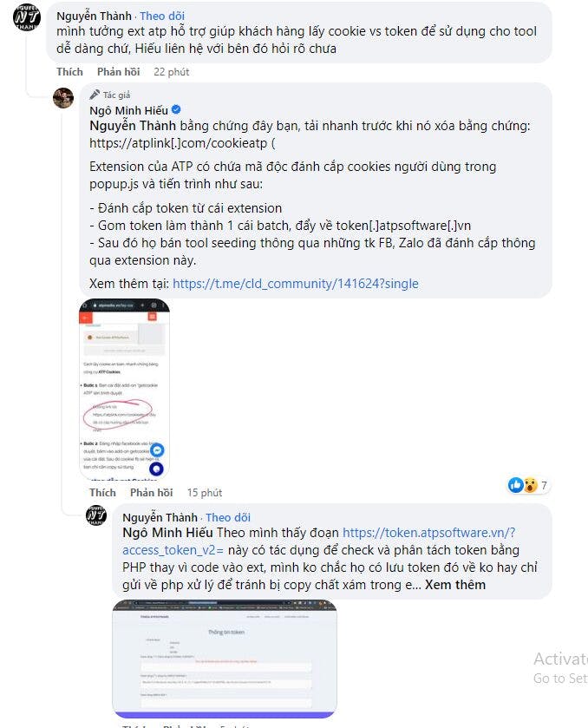Click Messenger icon inside phone screenshot thumbnail

tap(157, 449)
